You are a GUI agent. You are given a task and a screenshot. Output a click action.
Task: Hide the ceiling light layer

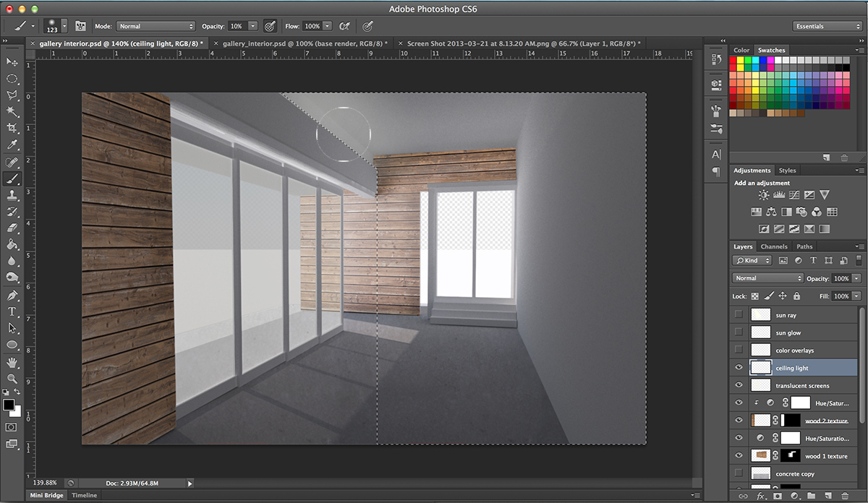tap(739, 367)
